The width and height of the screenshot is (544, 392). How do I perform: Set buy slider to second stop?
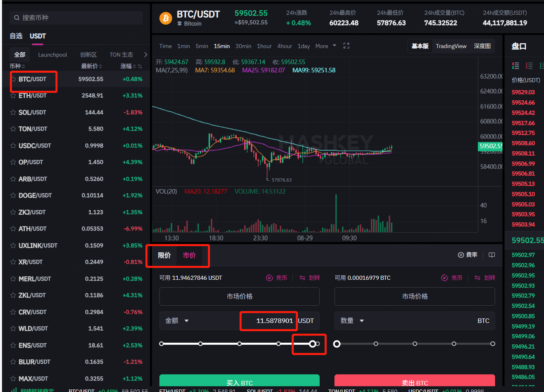pos(201,344)
